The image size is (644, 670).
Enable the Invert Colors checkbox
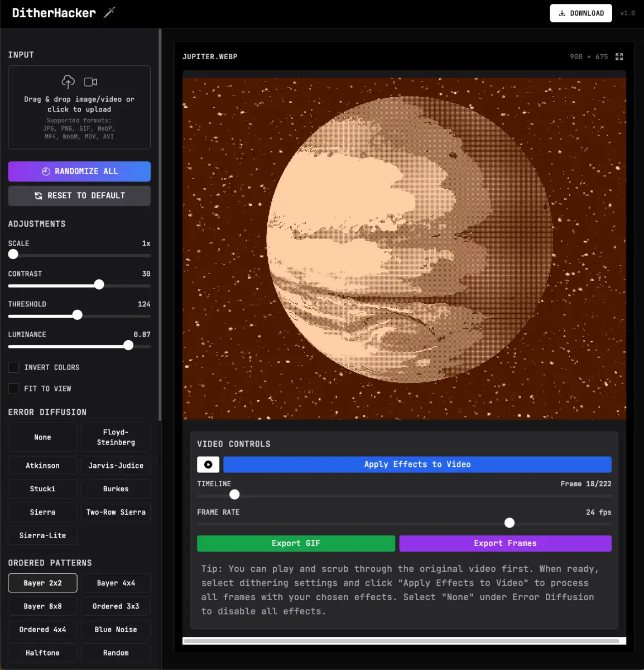[x=13, y=367]
